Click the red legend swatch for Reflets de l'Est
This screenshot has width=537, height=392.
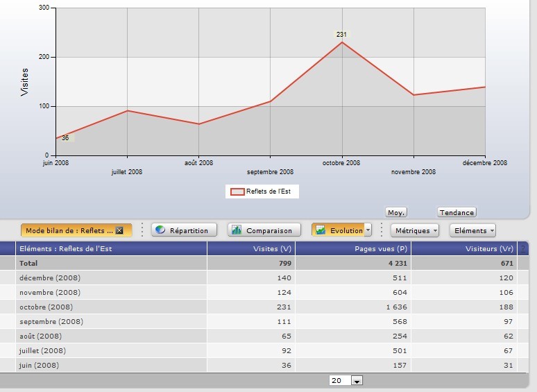point(237,191)
